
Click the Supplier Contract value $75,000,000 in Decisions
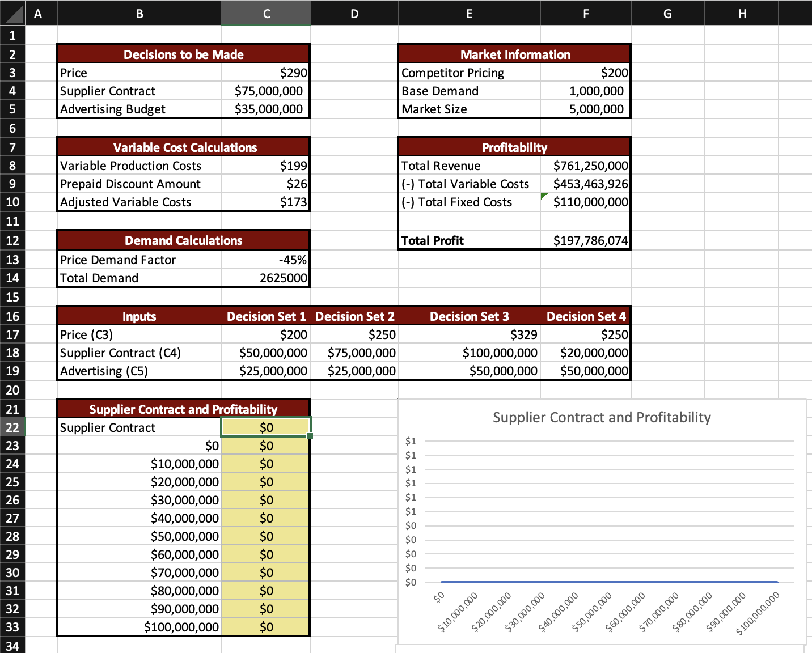pyautogui.click(x=269, y=91)
